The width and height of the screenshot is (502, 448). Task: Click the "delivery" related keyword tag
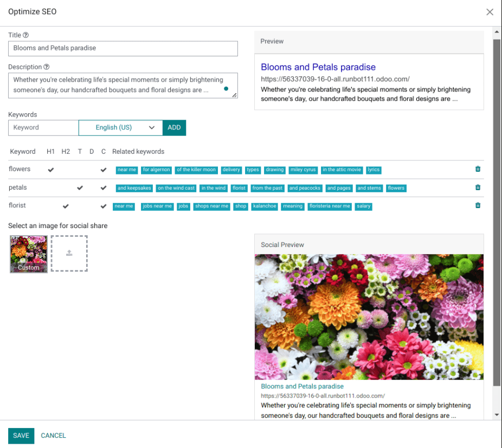[231, 170]
